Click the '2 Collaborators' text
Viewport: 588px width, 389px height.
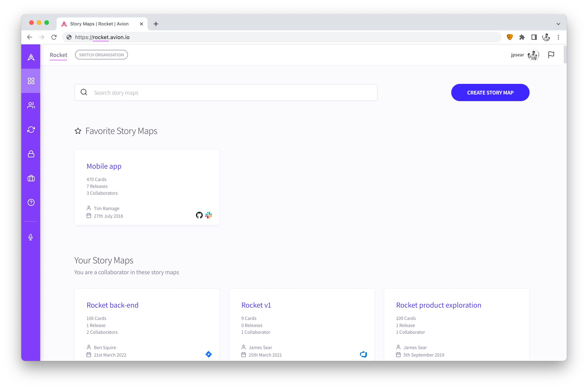point(102,332)
